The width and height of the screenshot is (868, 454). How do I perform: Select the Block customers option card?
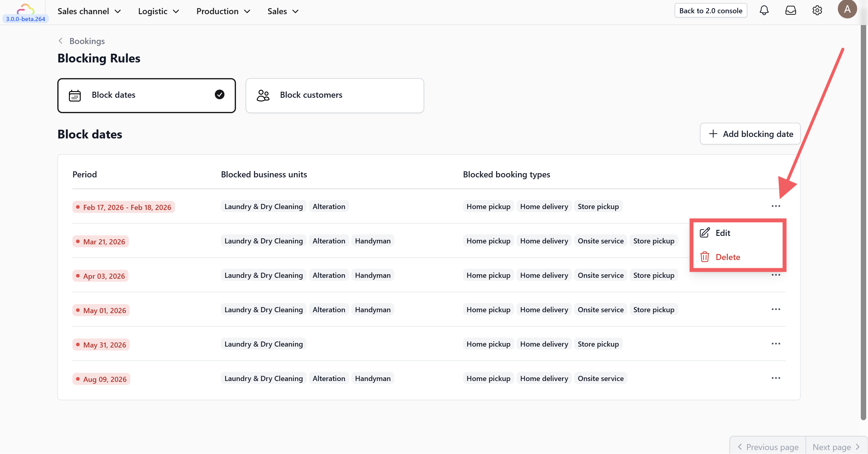[x=334, y=95]
